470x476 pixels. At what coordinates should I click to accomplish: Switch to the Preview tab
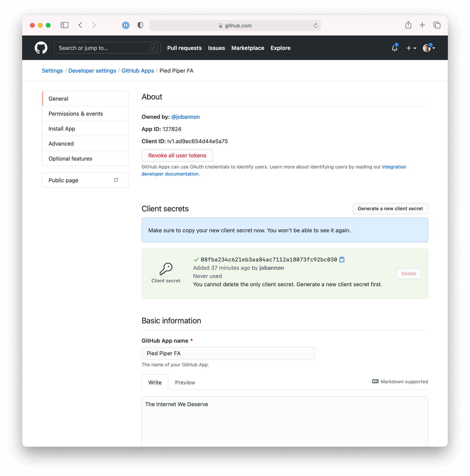185,382
